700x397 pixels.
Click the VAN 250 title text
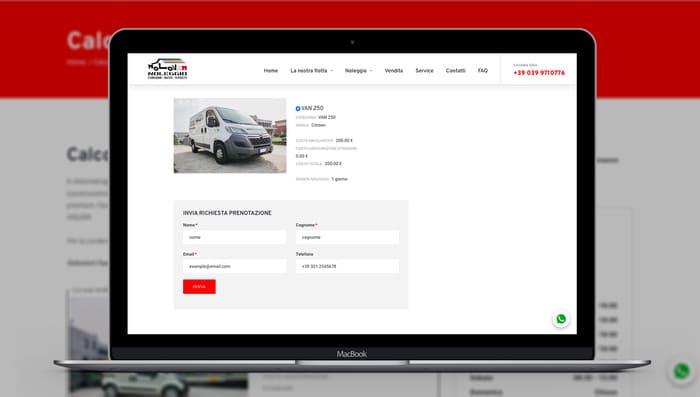click(312, 108)
